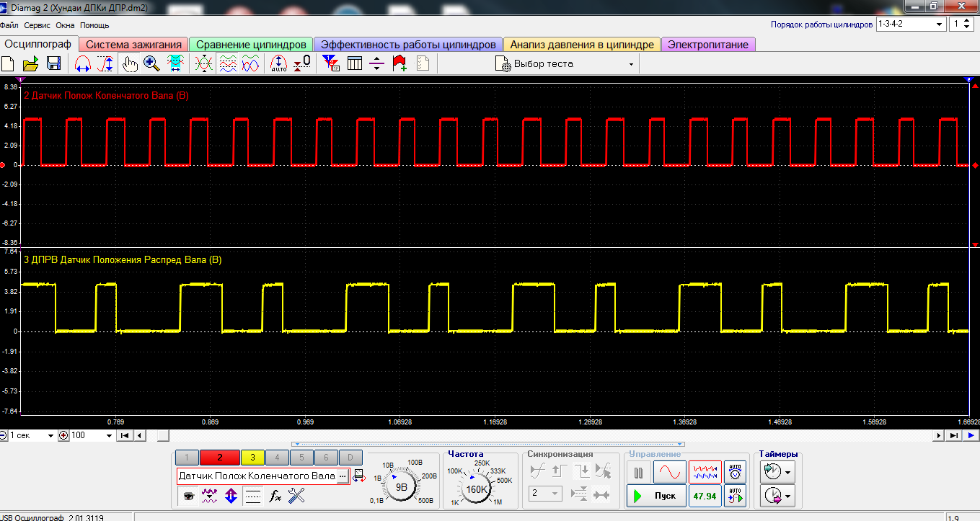Toggle channel 6 button
980x521 pixels.
click(x=326, y=458)
